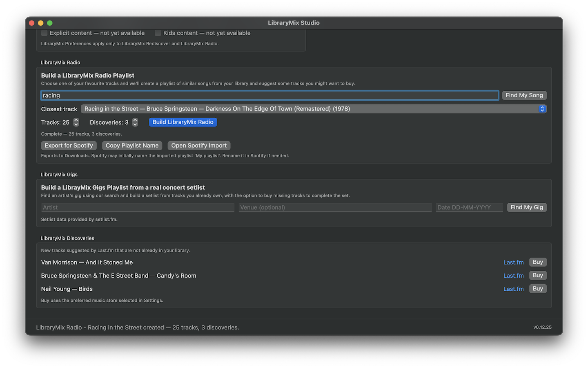Screen dimensions: 588x368
Task: Enable the Kids content checkbox
Action: coord(158,33)
